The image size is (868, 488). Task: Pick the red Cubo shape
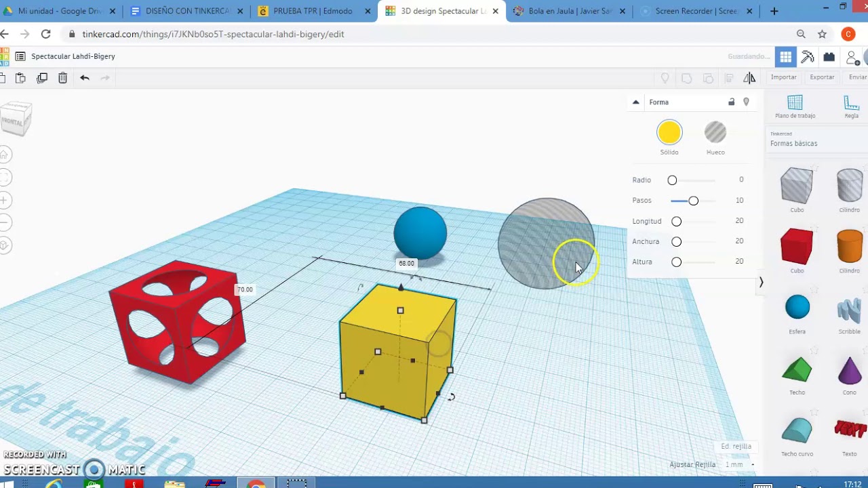click(797, 246)
